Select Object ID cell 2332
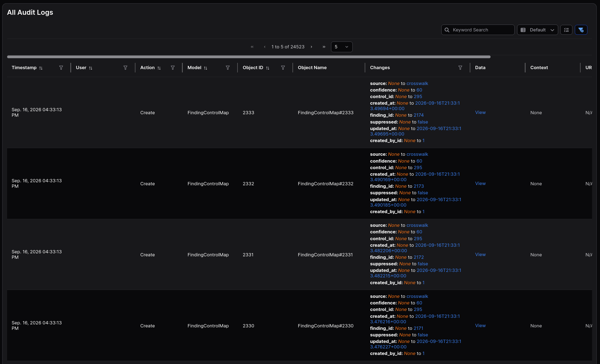 pyautogui.click(x=248, y=184)
